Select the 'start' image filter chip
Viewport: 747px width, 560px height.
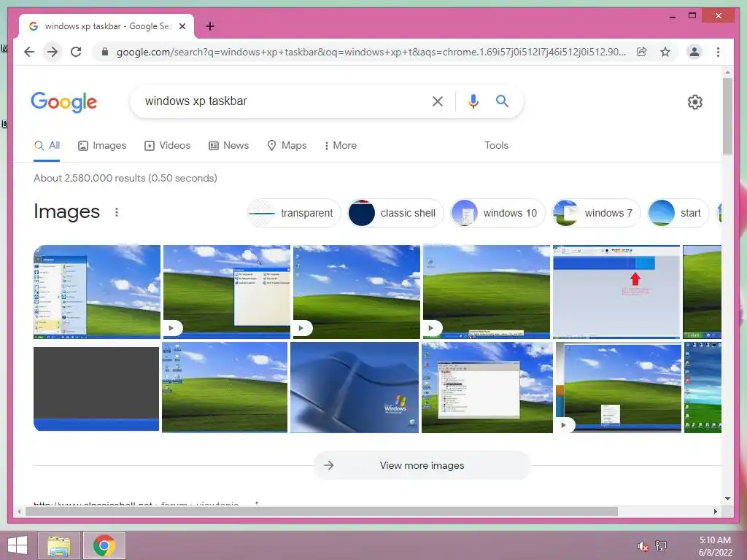coord(678,213)
